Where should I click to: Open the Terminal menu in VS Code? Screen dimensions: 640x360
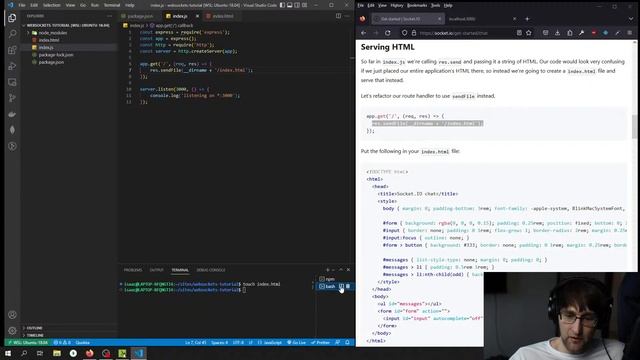111,5
